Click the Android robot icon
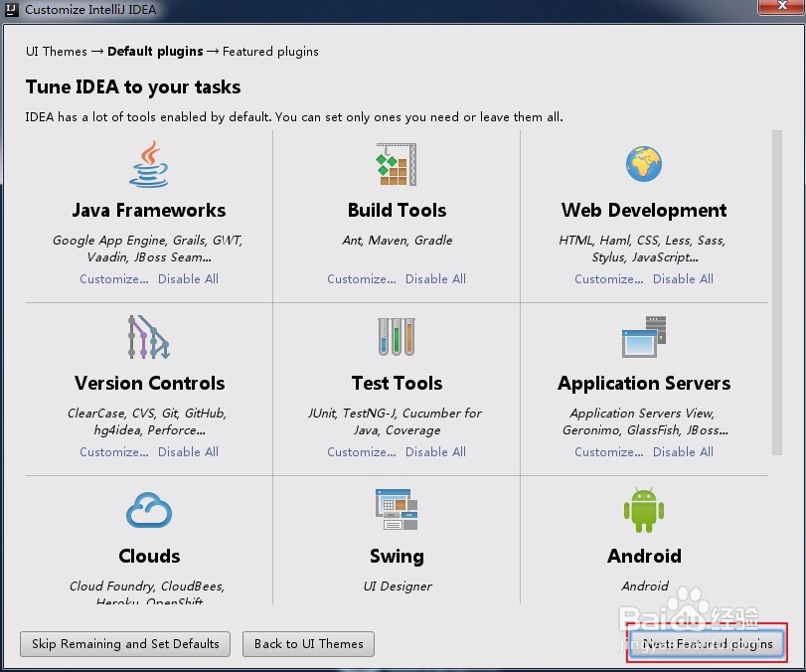The image size is (806, 672). click(x=644, y=510)
